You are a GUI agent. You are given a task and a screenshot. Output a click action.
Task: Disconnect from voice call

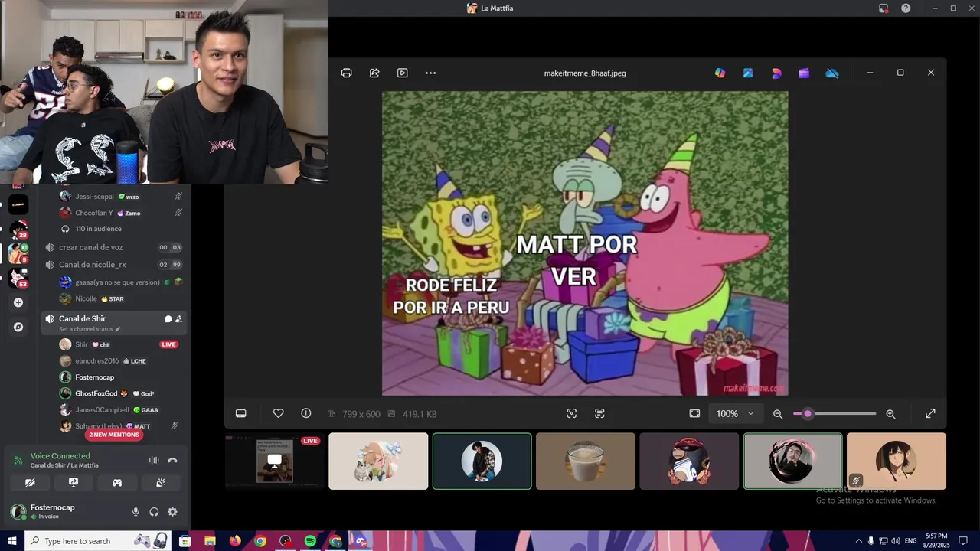(172, 460)
